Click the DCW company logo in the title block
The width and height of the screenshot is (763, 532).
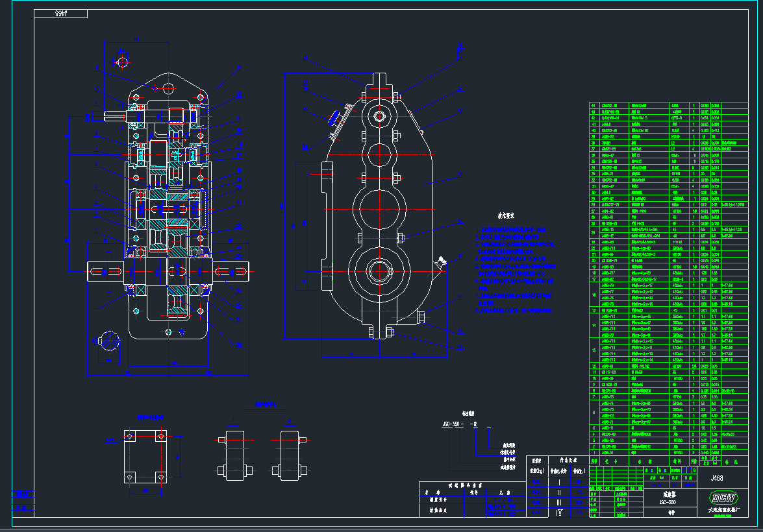[x=725, y=496]
